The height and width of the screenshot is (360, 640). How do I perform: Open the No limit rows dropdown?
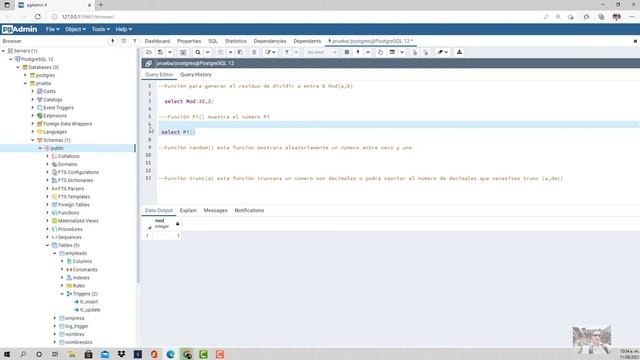click(322, 52)
